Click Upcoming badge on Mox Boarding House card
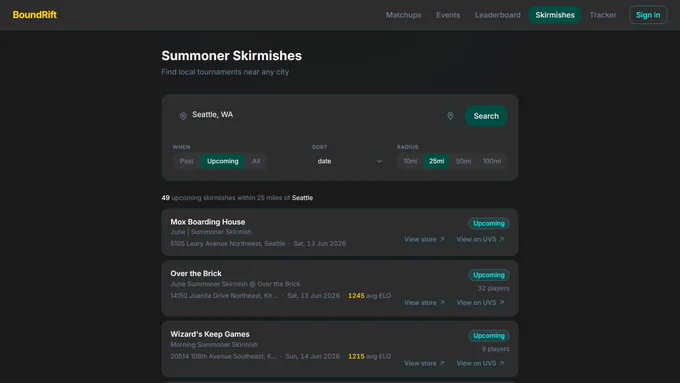680x383 pixels. tap(489, 223)
